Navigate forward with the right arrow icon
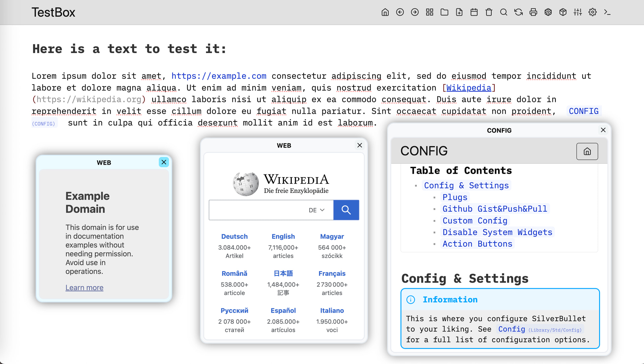Viewport: 644px width, 364px height. [x=415, y=12]
